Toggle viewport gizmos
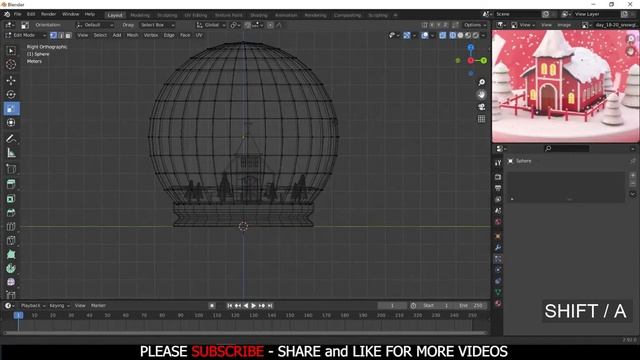 point(407,36)
